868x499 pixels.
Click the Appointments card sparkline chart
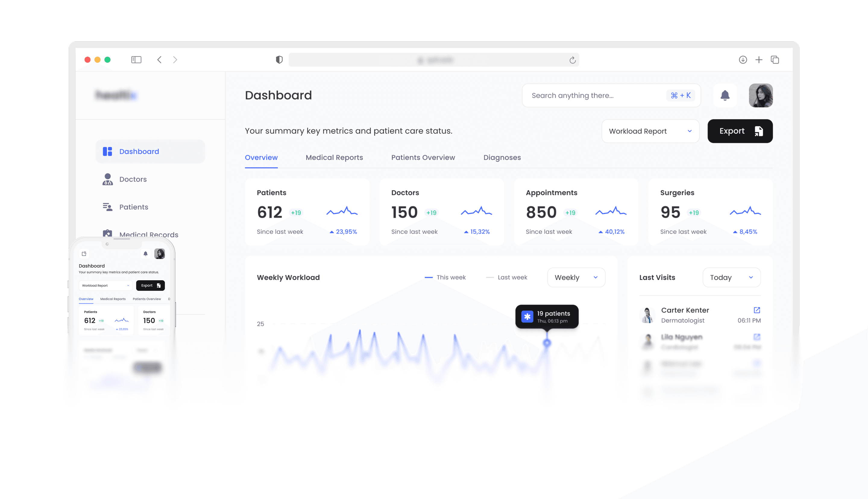[x=611, y=211]
